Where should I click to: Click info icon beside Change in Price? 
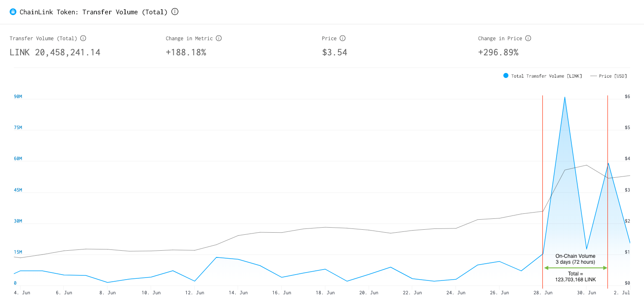(x=528, y=38)
